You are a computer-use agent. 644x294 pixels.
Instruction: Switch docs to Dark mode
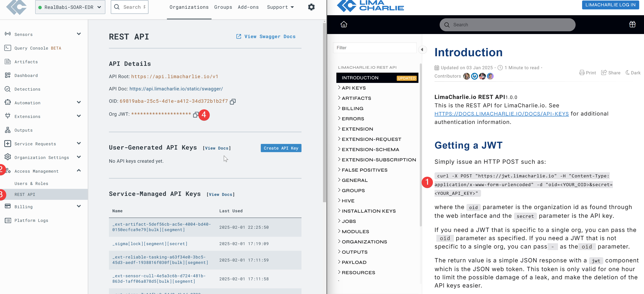click(x=633, y=73)
